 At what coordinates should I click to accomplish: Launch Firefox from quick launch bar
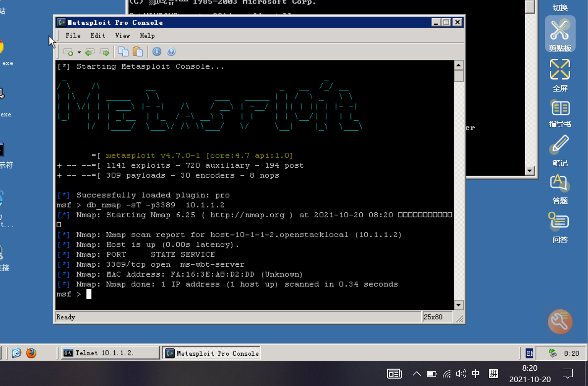pyautogui.click(x=31, y=353)
